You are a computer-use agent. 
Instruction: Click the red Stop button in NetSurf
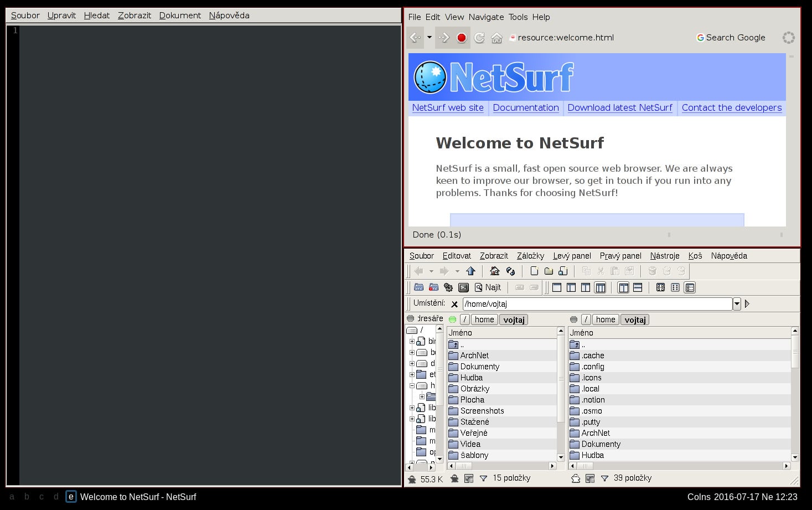pos(461,38)
